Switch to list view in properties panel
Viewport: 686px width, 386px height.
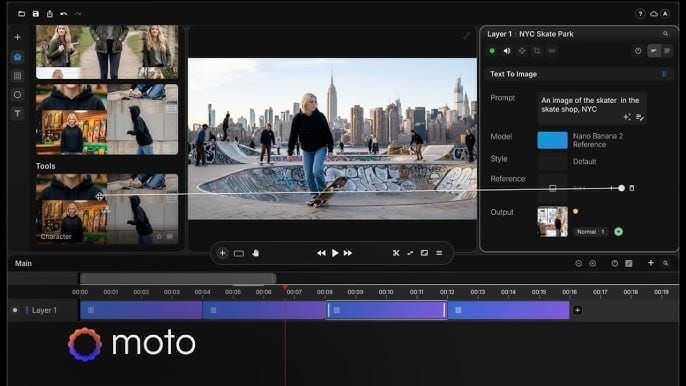(667, 51)
